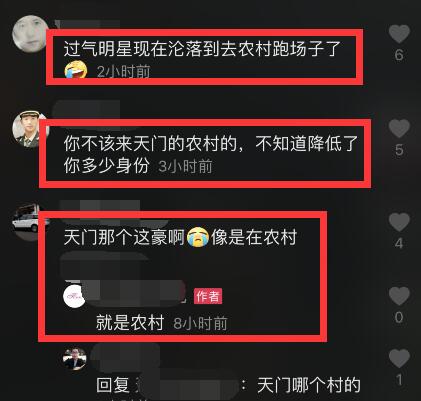Tap heart on the 1-like reply

(x=399, y=358)
